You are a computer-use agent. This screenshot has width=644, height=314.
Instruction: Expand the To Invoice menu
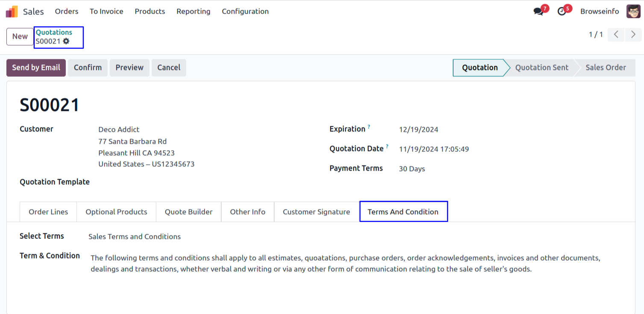(106, 12)
